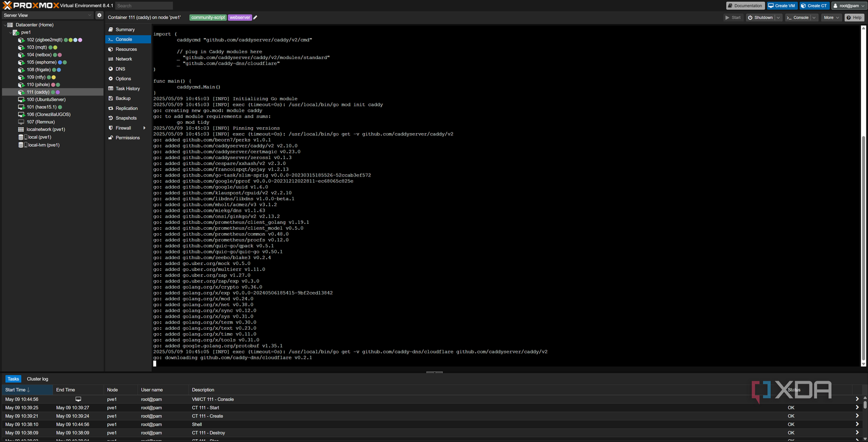
Task: Click the pve1 node icon
Action: [16, 32]
